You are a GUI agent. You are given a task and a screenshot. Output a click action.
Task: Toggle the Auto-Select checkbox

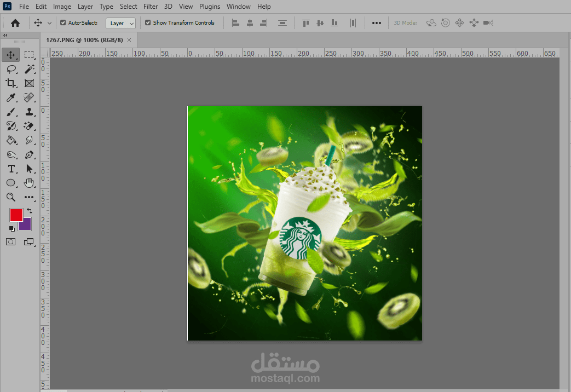tap(63, 23)
